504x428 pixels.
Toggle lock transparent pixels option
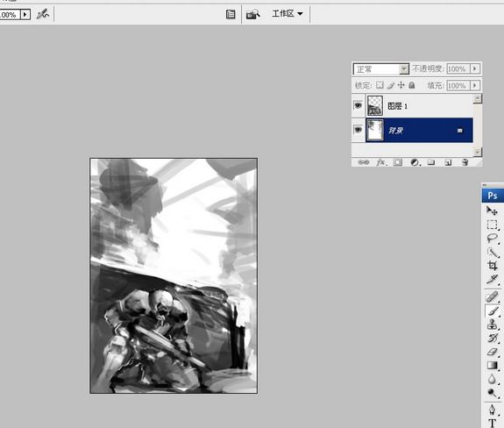point(380,85)
